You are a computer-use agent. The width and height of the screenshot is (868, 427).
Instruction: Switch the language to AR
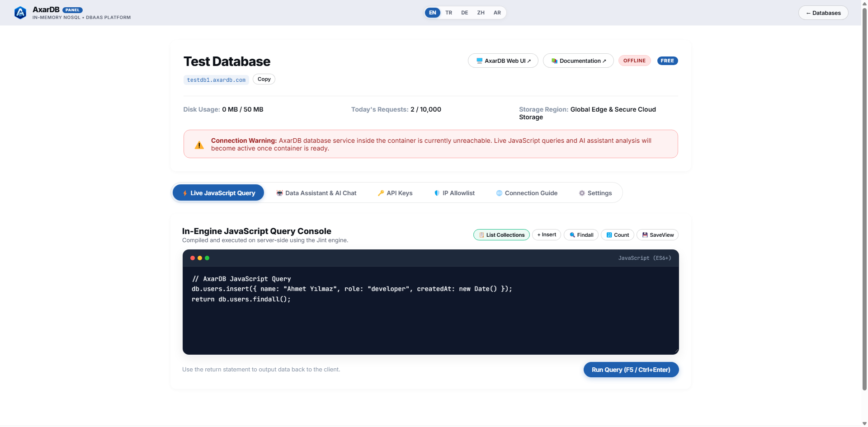coord(497,13)
